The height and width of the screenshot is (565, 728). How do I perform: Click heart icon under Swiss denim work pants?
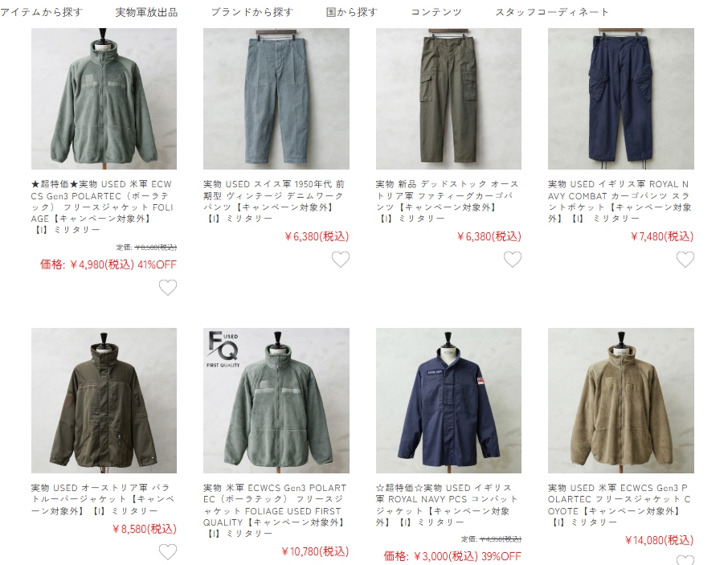click(x=341, y=260)
